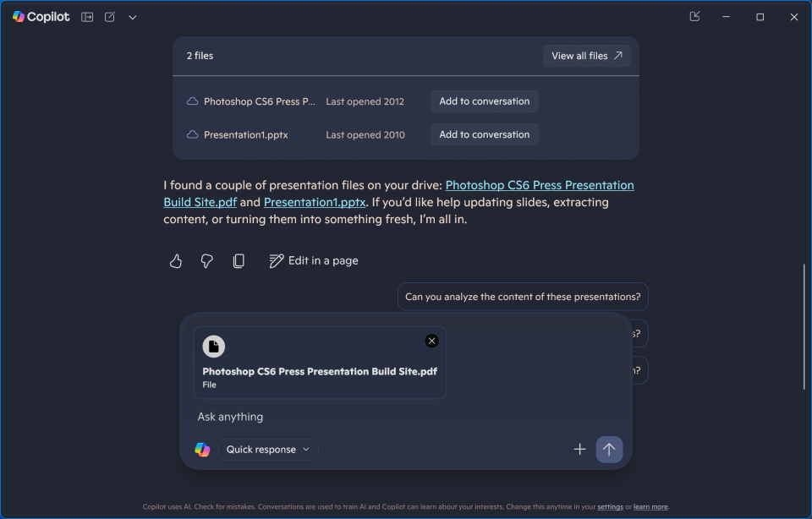This screenshot has width=812, height=519.
Task: Start a new chat with compose icon
Action: click(x=110, y=17)
